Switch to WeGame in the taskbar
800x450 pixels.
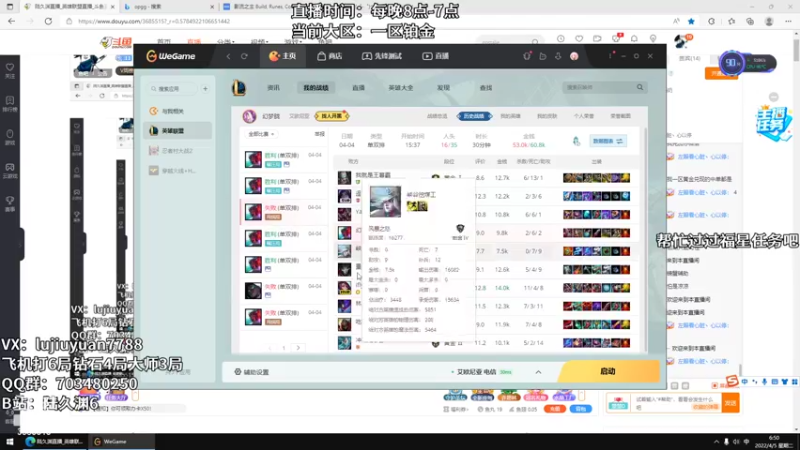pos(121,442)
